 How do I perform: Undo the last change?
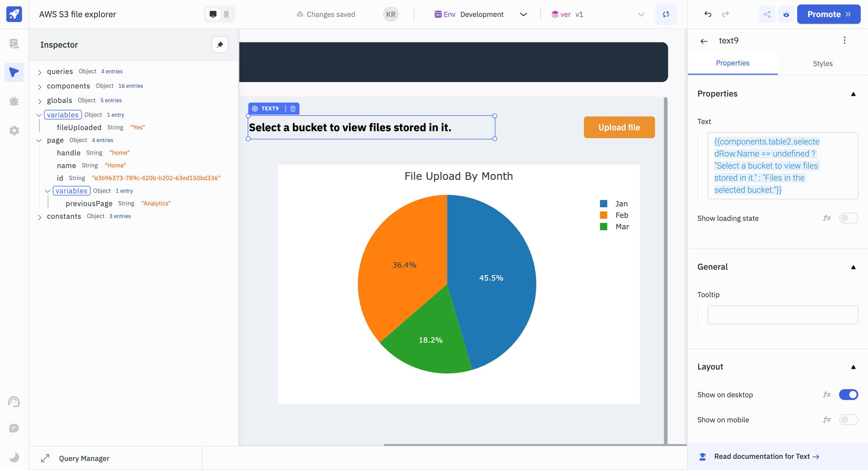(x=708, y=14)
